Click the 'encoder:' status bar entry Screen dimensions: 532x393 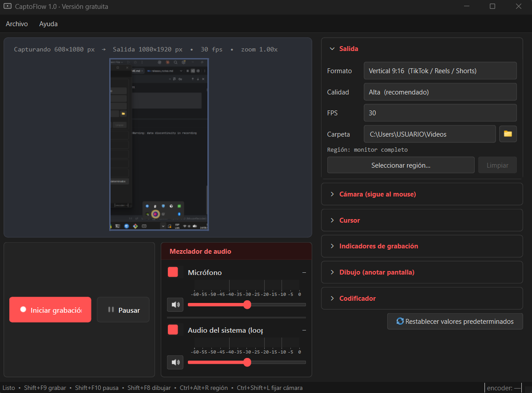(504, 388)
